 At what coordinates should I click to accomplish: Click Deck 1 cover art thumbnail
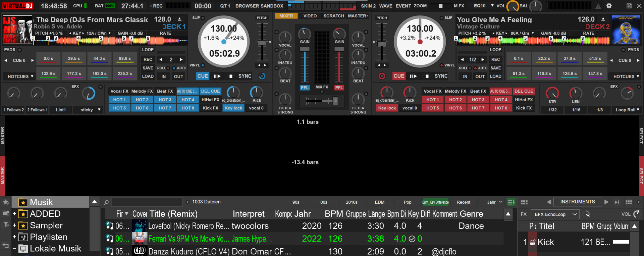point(17,30)
